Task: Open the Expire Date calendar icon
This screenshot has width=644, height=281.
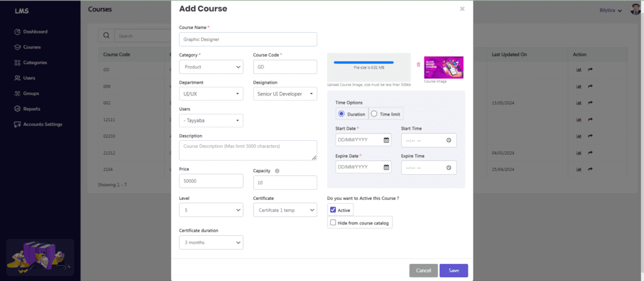Action: pos(386,167)
